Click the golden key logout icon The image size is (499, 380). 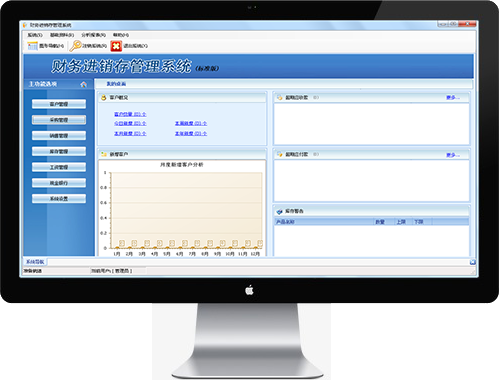coord(75,46)
